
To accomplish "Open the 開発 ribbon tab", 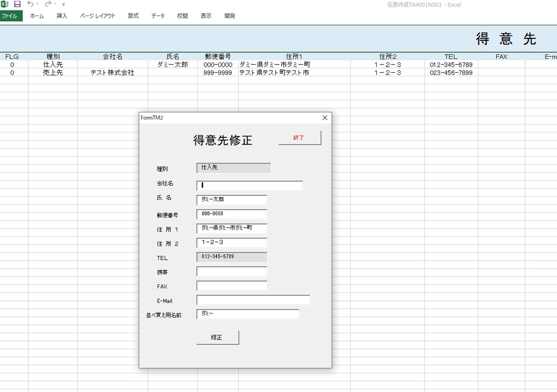I will pos(230,16).
